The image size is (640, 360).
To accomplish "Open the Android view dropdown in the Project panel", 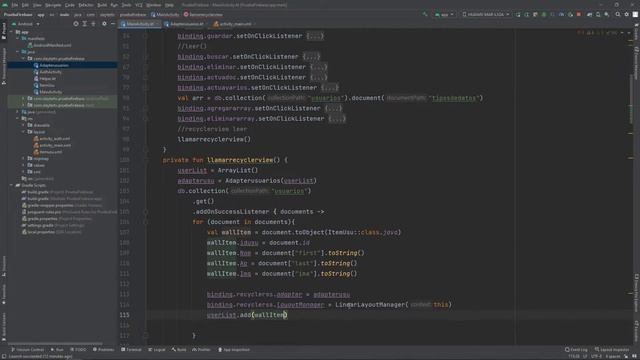I will (x=26, y=24).
